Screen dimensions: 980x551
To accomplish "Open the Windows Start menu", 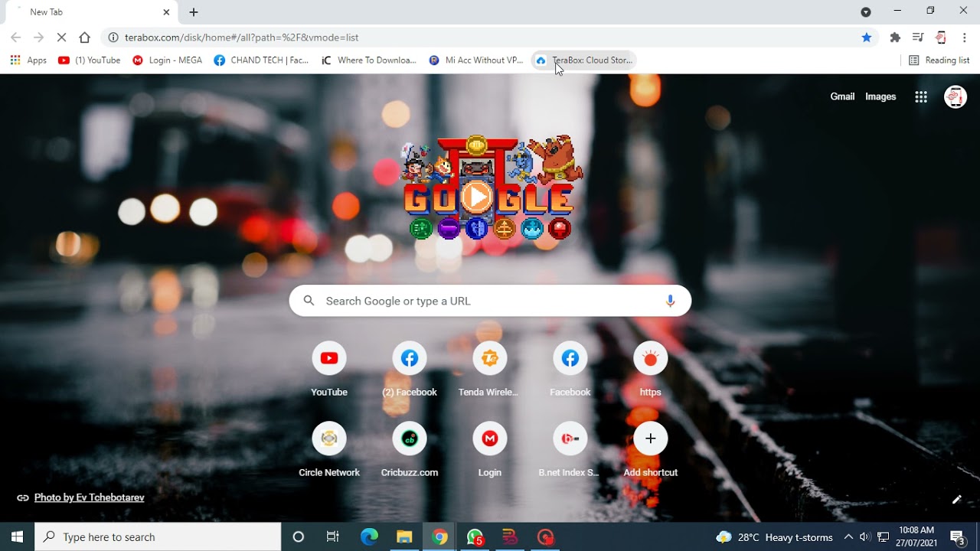I will 17,537.
